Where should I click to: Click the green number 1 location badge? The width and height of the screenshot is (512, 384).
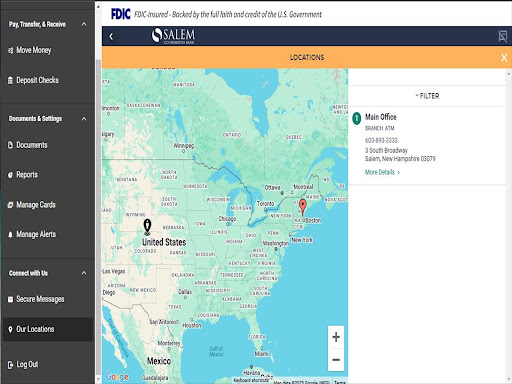pos(357,118)
